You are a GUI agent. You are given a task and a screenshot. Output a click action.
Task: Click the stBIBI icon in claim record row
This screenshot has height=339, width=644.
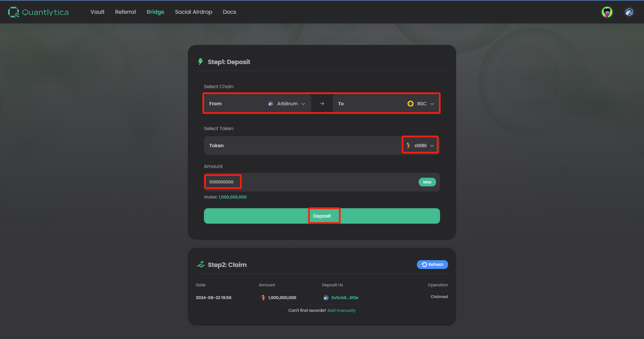(x=263, y=298)
